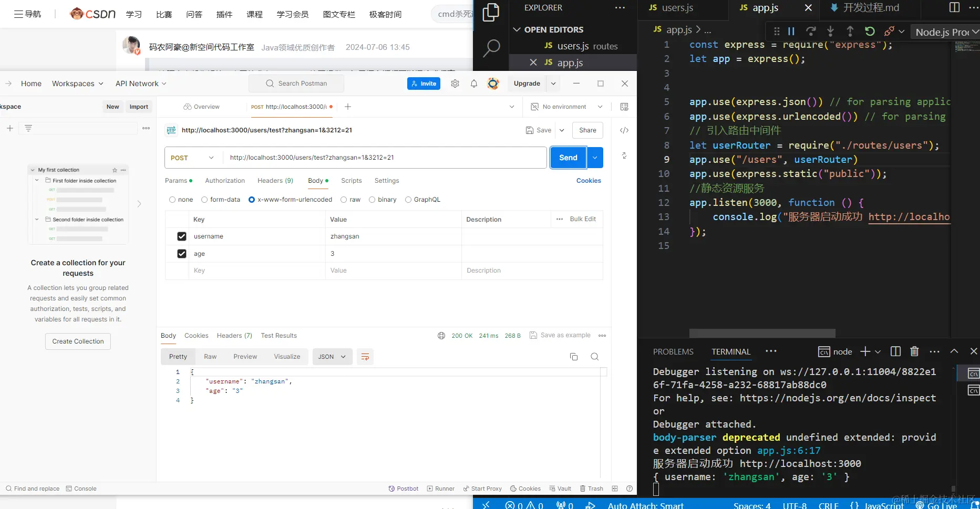The height and width of the screenshot is (509, 980).
Task: Pause the debugger in VS Code
Action: pos(791,32)
